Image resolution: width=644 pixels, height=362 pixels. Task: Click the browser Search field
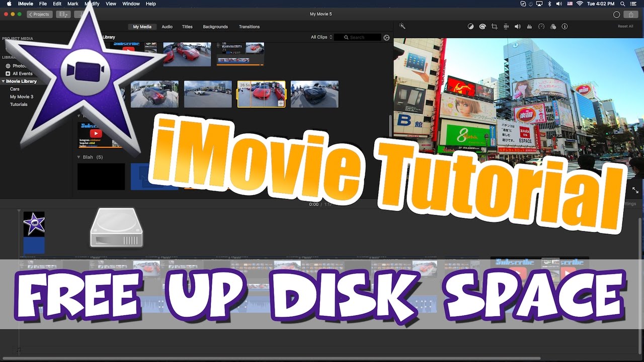[358, 37]
